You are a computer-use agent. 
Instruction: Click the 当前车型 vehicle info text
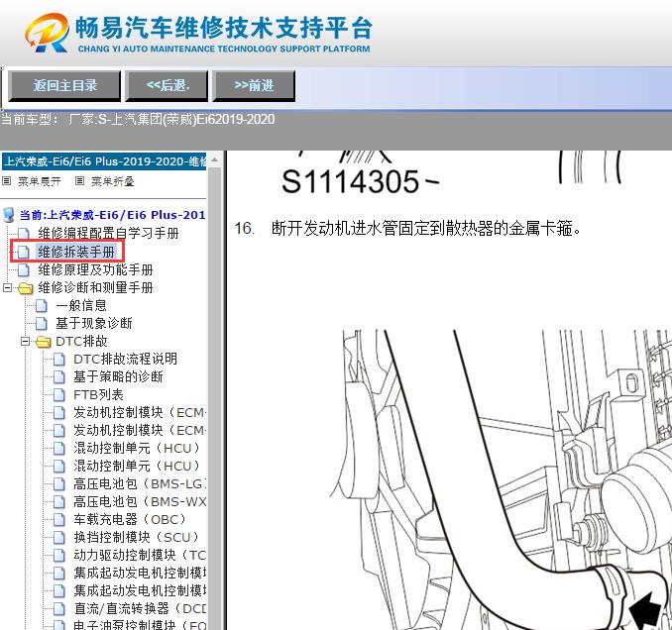pos(138,119)
